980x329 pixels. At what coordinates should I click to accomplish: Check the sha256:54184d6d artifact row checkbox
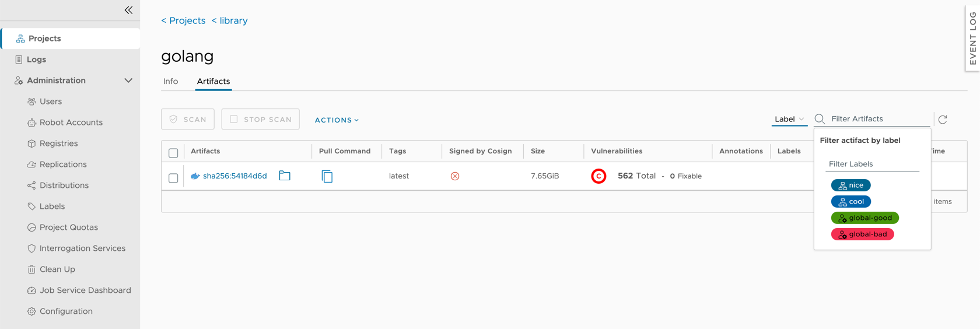point(173,178)
